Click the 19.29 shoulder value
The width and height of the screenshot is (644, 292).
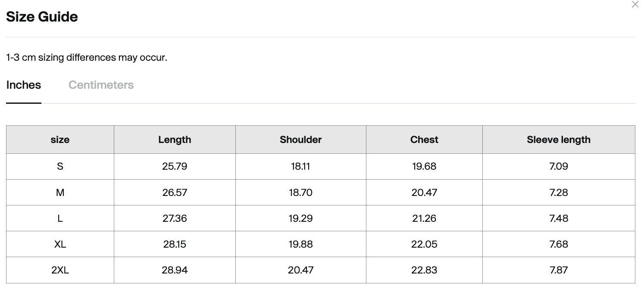(x=301, y=218)
